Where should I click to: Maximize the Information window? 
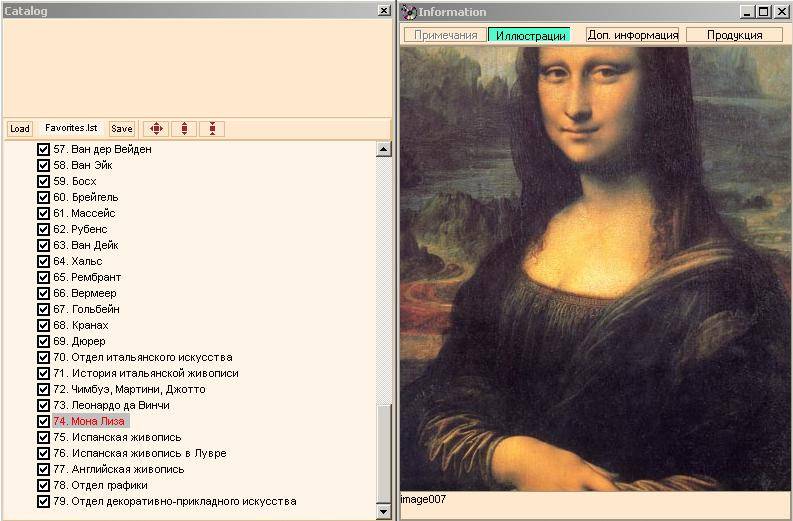click(x=764, y=12)
